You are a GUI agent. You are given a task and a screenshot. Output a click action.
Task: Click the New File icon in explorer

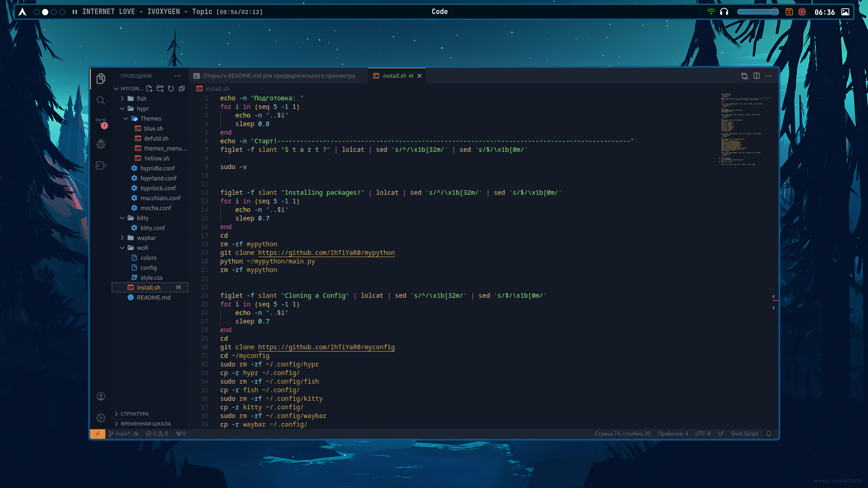(x=149, y=89)
